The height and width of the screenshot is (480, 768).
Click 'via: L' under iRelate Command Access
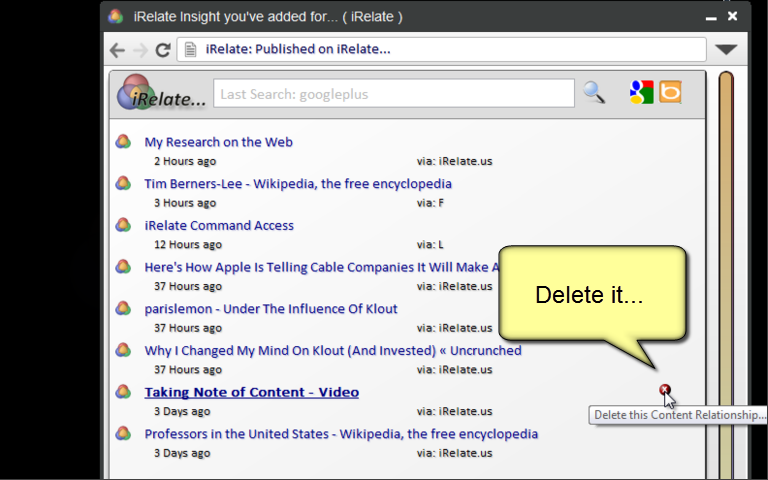(x=430, y=244)
